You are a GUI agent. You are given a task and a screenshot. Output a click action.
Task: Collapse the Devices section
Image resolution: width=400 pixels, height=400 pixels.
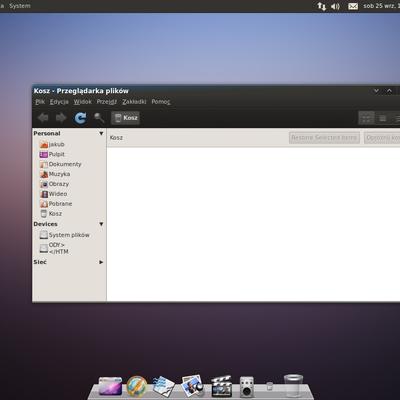[x=101, y=224]
